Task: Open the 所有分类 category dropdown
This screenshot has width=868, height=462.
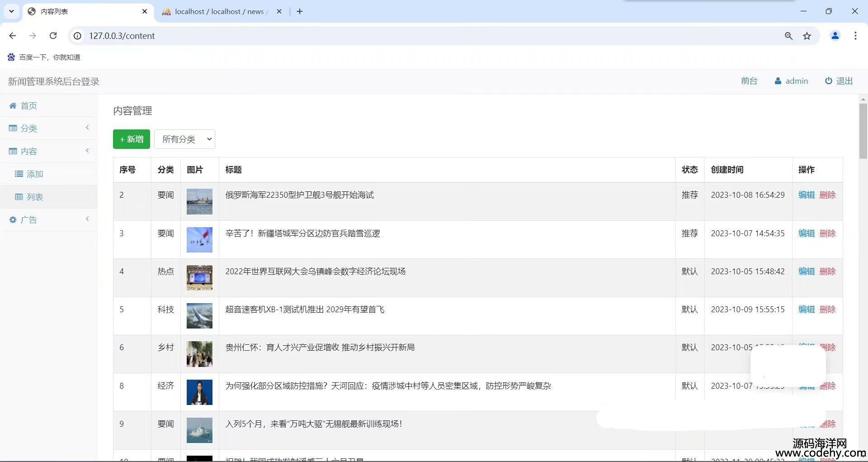Action: [184, 139]
